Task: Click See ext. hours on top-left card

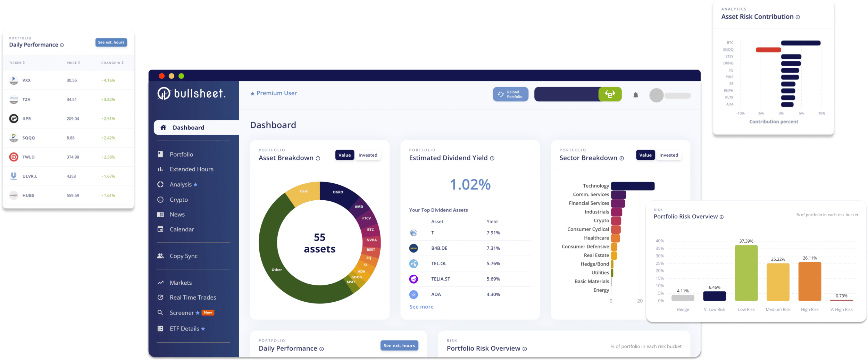Action: click(111, 42)
